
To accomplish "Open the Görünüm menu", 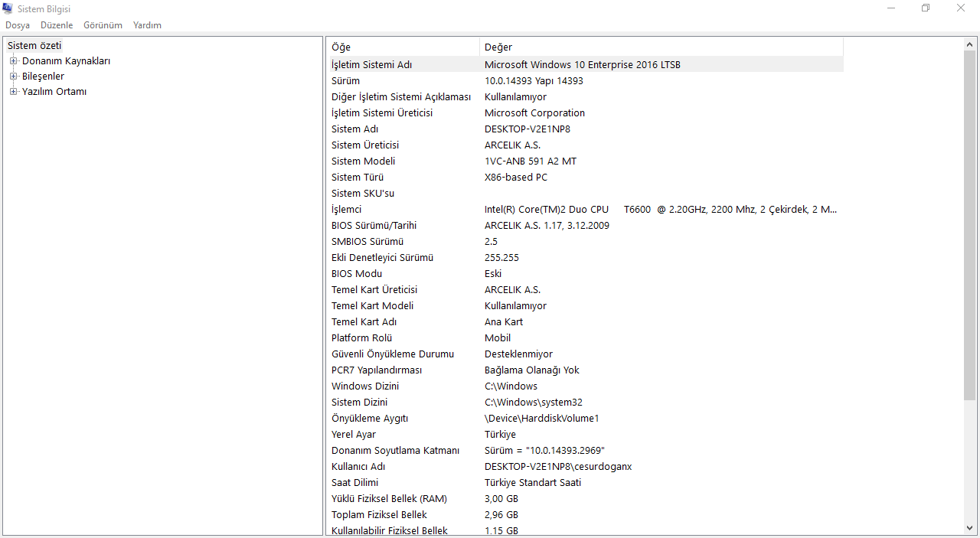I will pos(103,25).
